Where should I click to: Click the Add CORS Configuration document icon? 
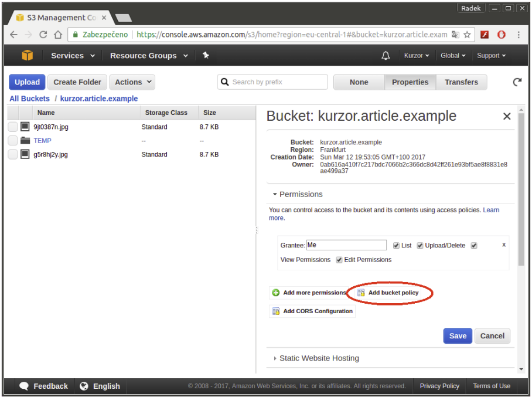(x=276, y=311)
